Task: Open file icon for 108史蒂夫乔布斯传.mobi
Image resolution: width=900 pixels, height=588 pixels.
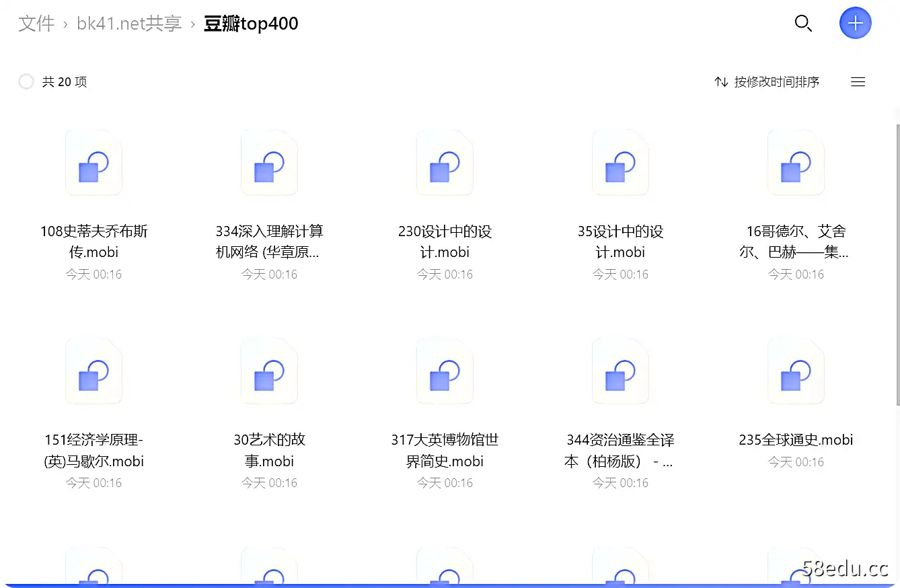Action: [x=93, y=163]
